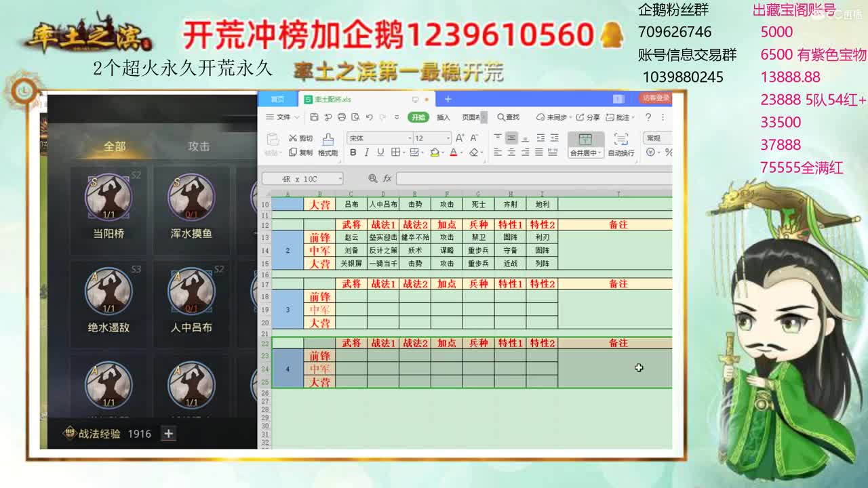Select the Format Painter brush (格式刷)
Viewport: 868px width, 488px height.
[x=328, y=144]
